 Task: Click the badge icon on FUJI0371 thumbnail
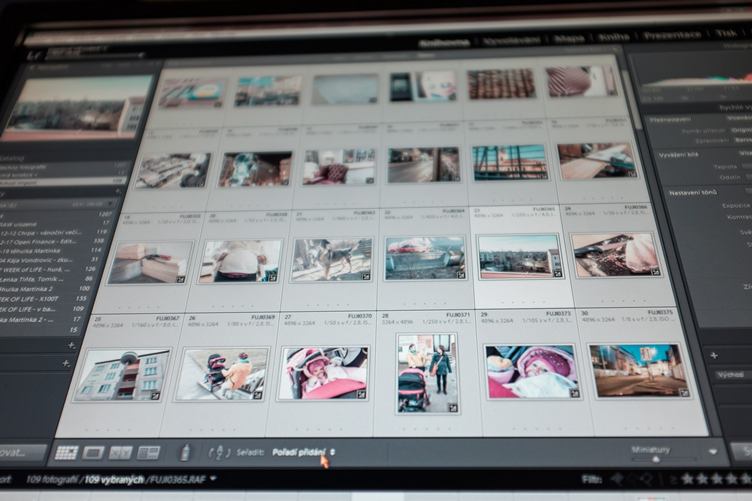(x=452, y=408)
